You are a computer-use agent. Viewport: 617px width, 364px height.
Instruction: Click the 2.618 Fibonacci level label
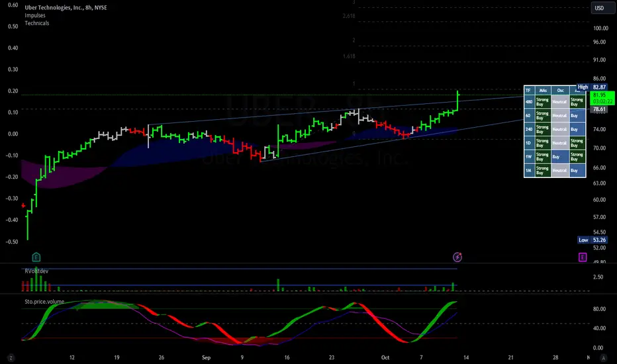point(349,16)
